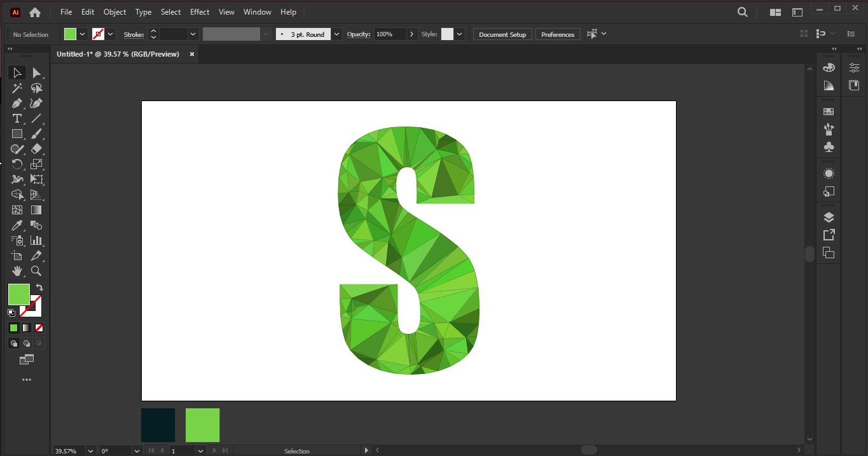Select the Pen tool
The image size is (868, 456).
tap(17, 103)
